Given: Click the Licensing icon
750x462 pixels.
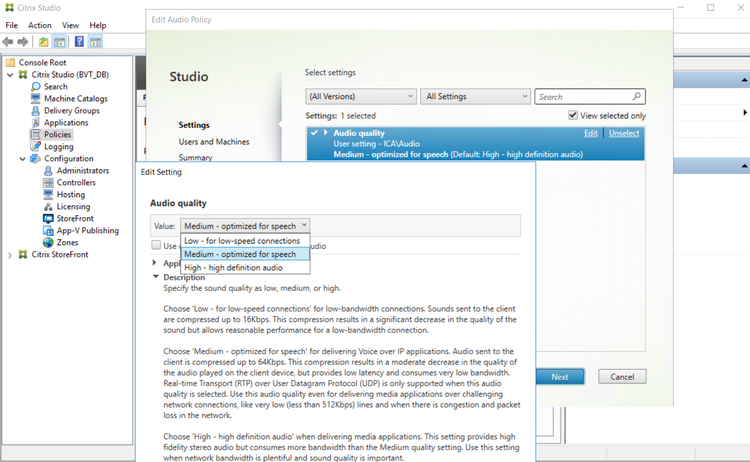Looking at the screenshot, I should 48,207.
